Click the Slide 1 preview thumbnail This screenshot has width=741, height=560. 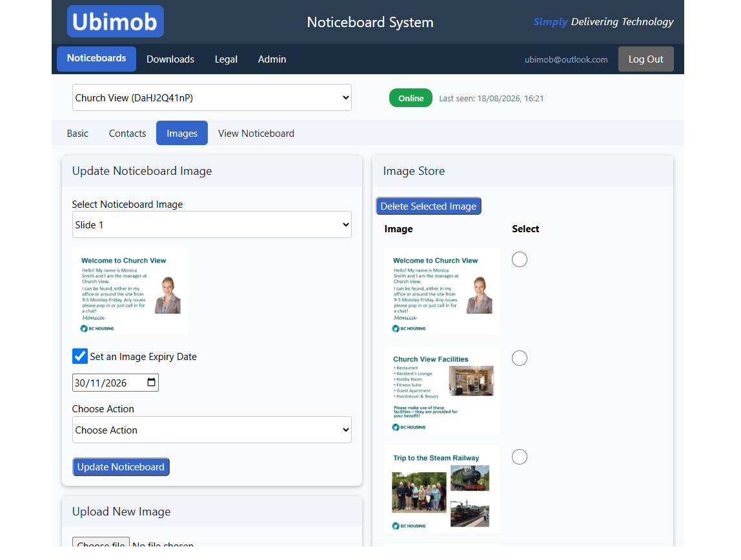click(x=130, y=292)
